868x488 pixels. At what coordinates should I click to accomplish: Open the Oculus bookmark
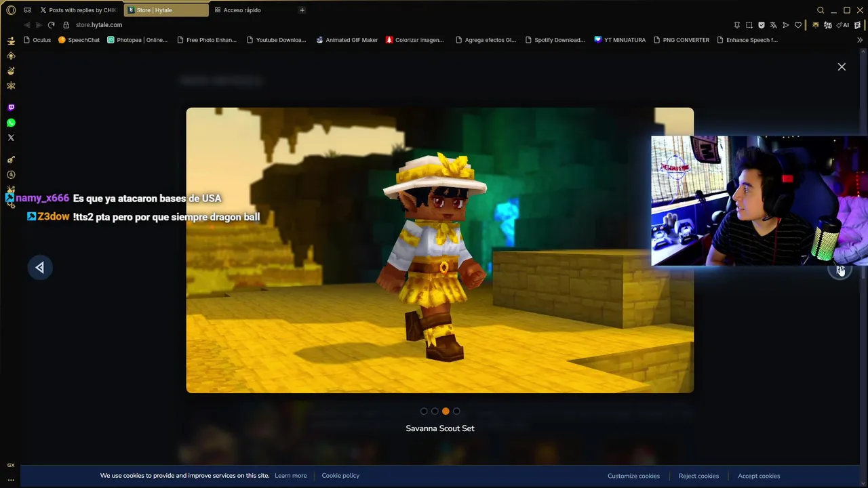click(37, 40)
